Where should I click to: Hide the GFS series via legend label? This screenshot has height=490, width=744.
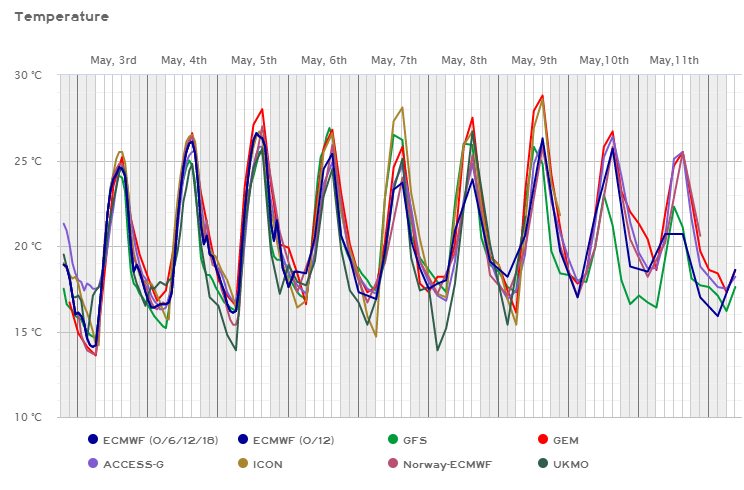click(x=415, y=440)
